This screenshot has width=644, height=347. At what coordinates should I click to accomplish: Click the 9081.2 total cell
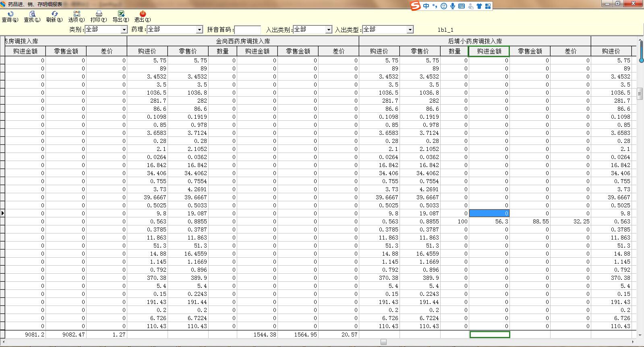pos(25,335)
